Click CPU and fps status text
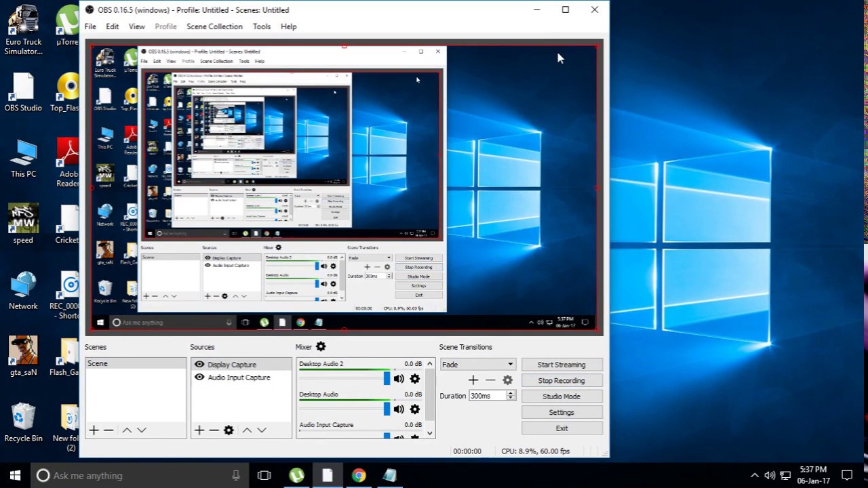868x488 pixels. (536, 451)
